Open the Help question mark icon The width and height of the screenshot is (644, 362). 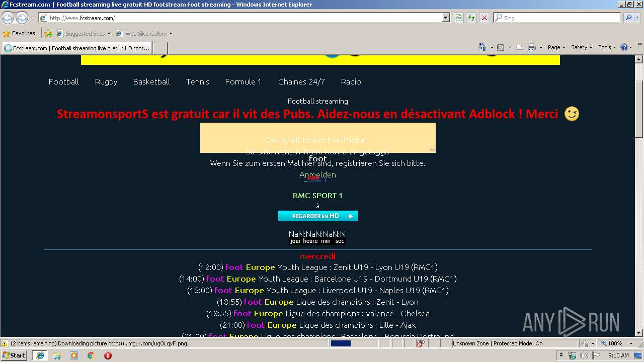pos(624,47)
